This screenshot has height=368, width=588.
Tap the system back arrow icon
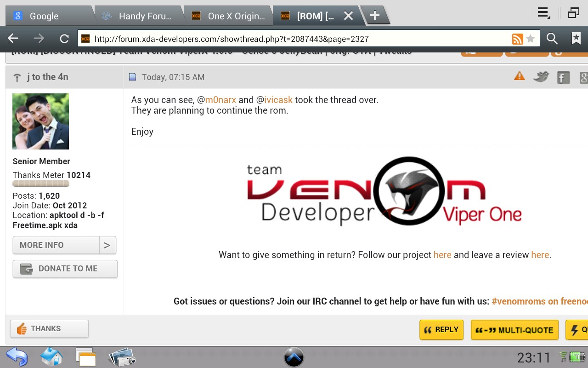point(17,356)
